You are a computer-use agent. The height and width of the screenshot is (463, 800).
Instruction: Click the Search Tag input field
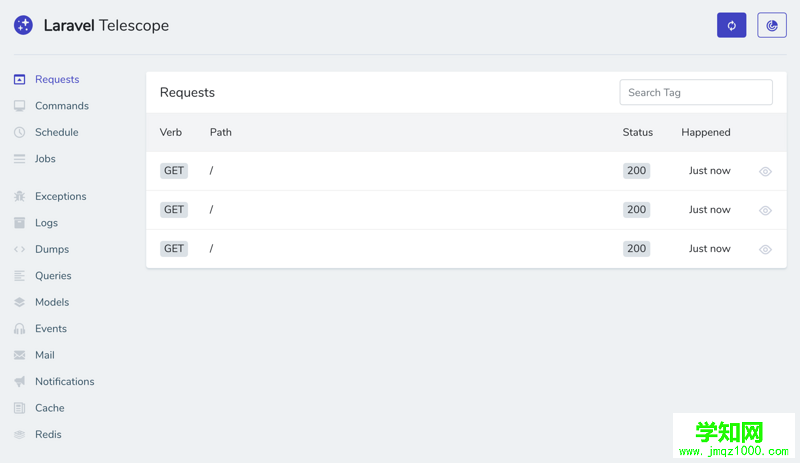(x=695, y=92)
